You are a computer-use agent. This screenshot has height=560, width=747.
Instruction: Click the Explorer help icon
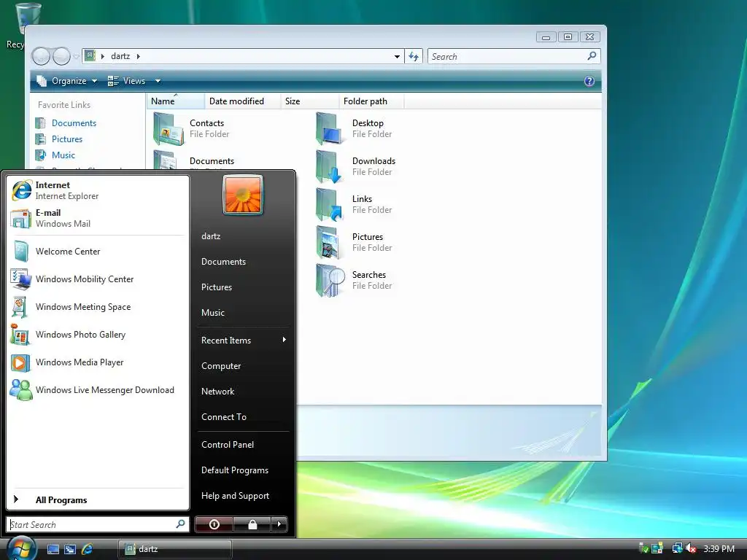tap(589, 81)
